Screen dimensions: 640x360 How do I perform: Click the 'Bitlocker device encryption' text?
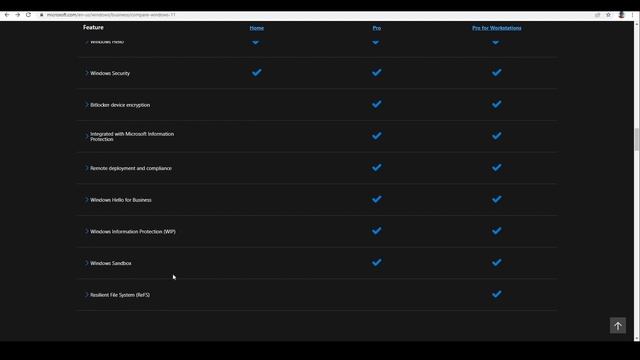tap(120, 105)
